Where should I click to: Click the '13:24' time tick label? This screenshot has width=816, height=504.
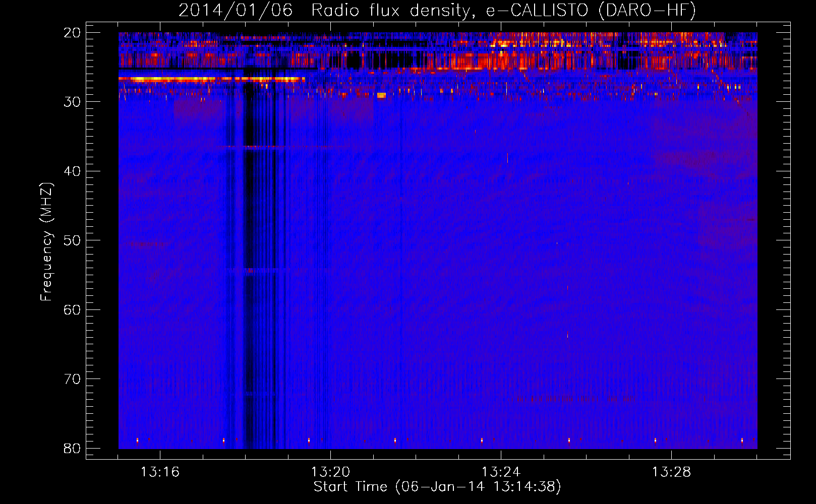501,472
